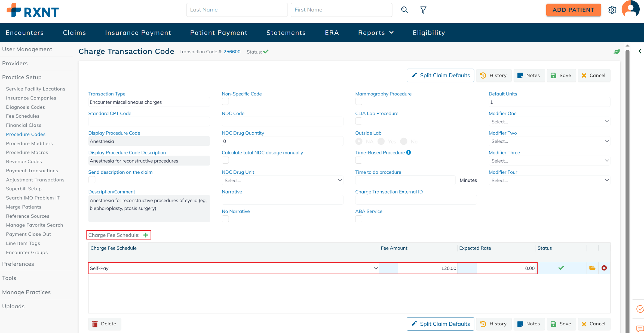Click the ADD PATIENT button

[x=573, y=10]
